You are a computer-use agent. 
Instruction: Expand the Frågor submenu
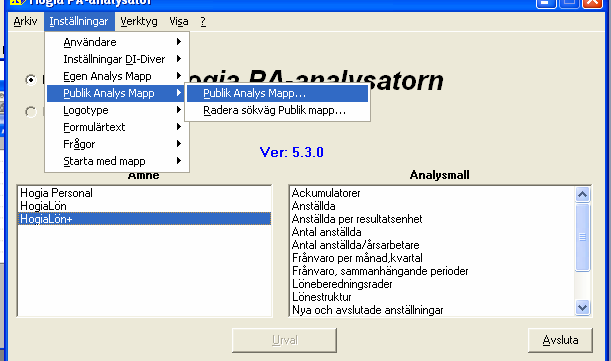point(117,144)
